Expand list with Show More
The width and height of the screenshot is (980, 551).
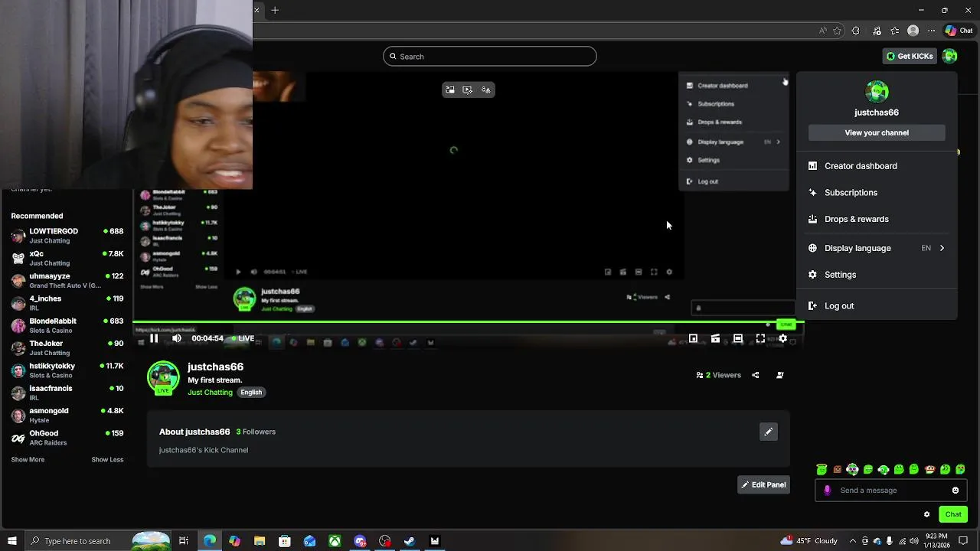pos(28,460)
